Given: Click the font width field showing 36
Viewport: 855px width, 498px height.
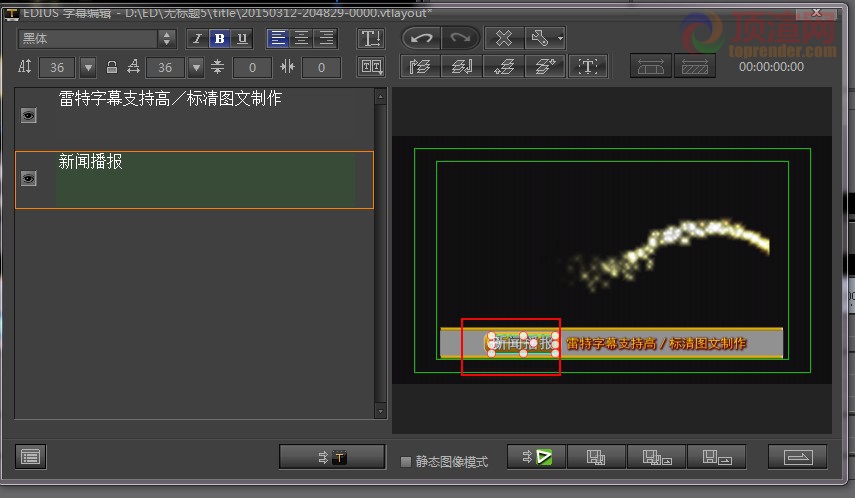Looking at the screenshot, I should click(165, 68).
